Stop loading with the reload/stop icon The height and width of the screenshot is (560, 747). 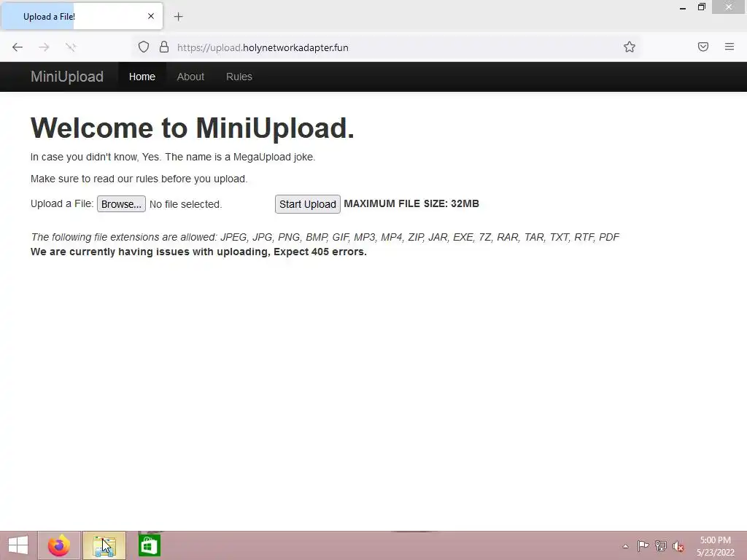coord(71,47)
